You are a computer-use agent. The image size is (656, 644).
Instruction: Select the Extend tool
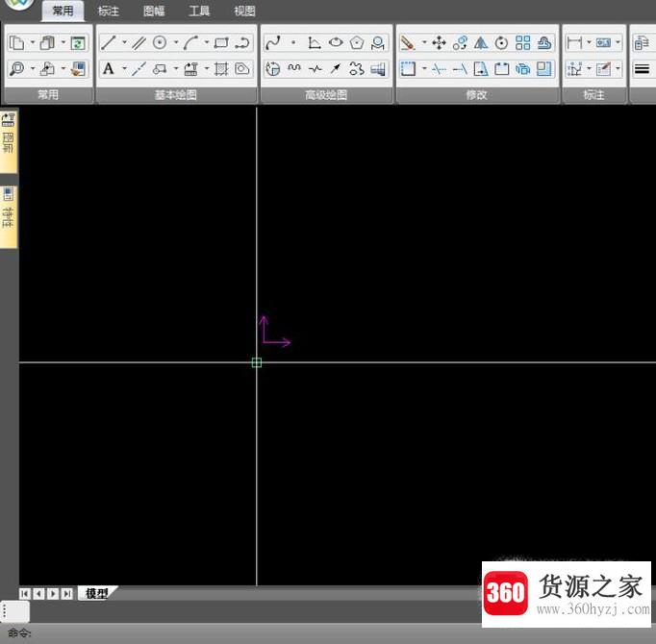(x=460, y=69)
